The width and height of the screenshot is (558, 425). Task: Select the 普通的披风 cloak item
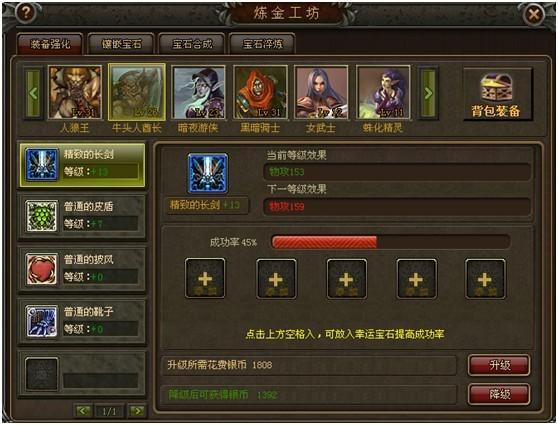(x=82, y=269)
